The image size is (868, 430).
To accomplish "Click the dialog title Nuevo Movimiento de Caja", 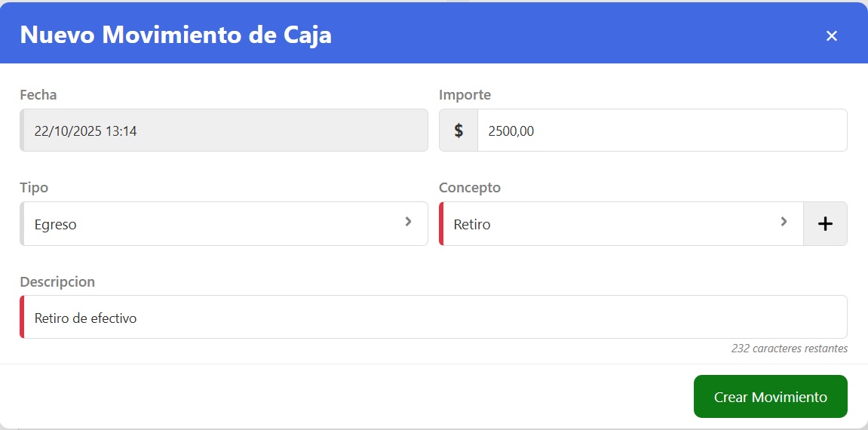I will [176, 35].
